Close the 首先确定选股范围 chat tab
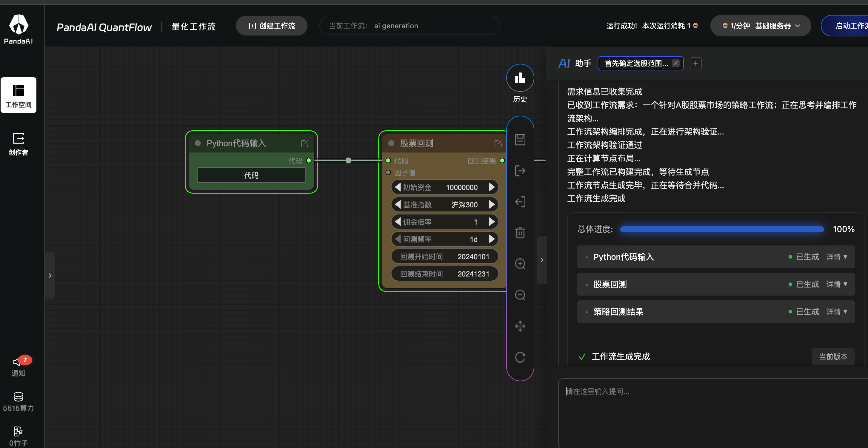Image resolution: width=868 pixels, height=448 pixels. [x=675, y=63]
